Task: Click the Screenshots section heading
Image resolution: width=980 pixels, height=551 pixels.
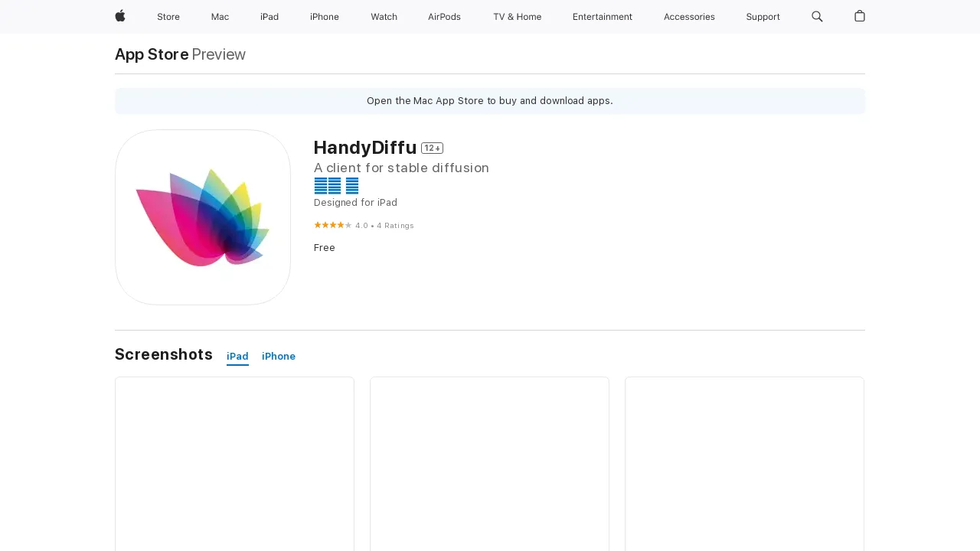Action: [x=164, y=354]
